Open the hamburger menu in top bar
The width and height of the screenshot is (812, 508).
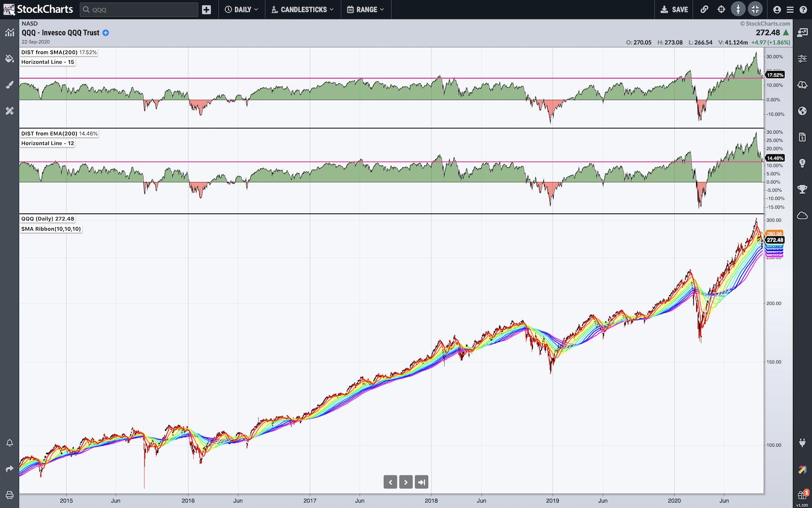(790, 9)
